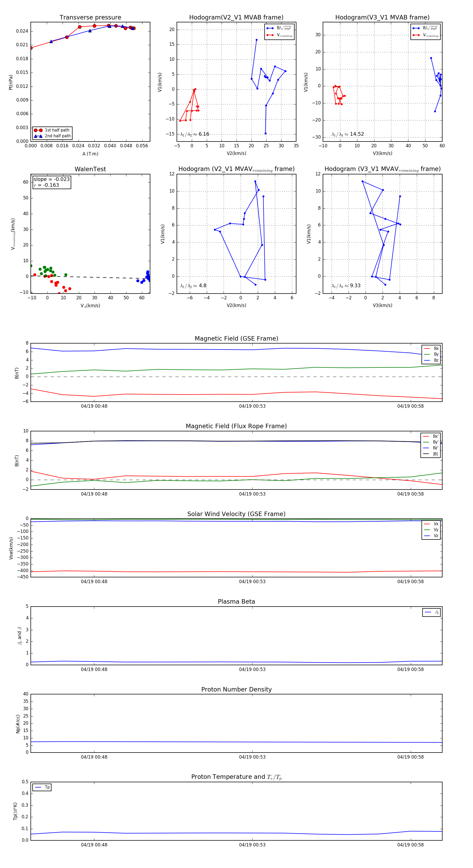Click the 'Hodogram(V3_V1 MVAB frame)' title

[382, 18]
